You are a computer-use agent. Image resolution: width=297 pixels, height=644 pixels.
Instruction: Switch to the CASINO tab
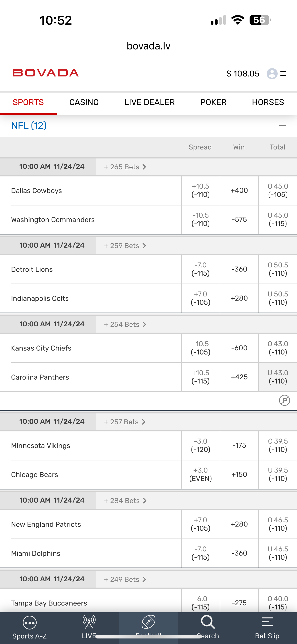(x=84, y=102)
